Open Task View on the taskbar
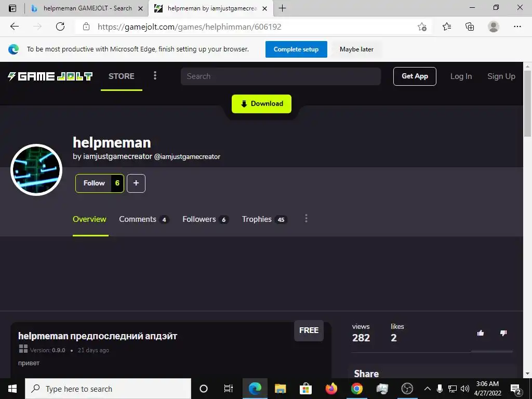 tap(229, 389)
